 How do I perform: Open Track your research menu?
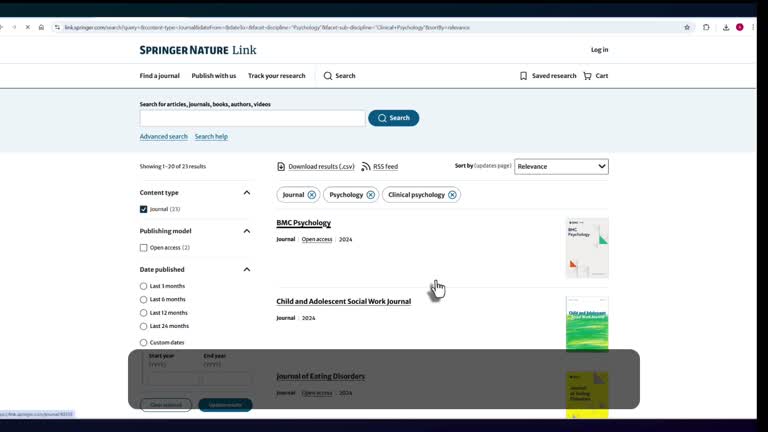pyautogui.click(x=277, y=76)
